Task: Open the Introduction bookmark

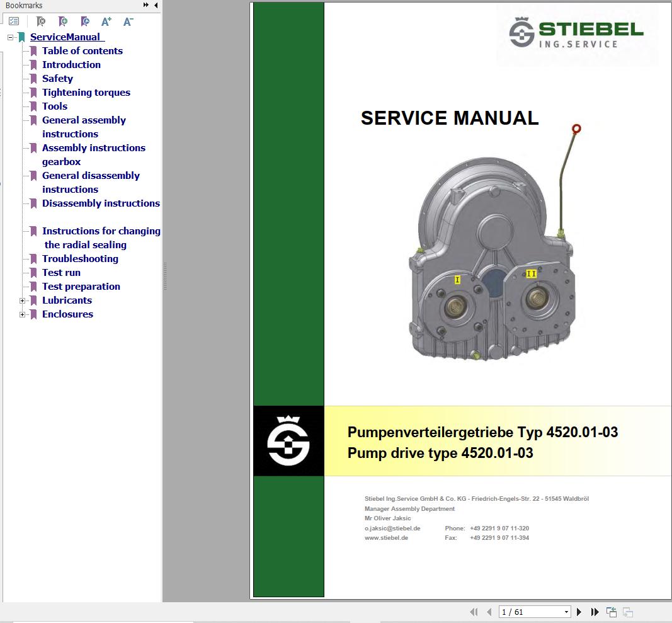Action: [71, 65]
